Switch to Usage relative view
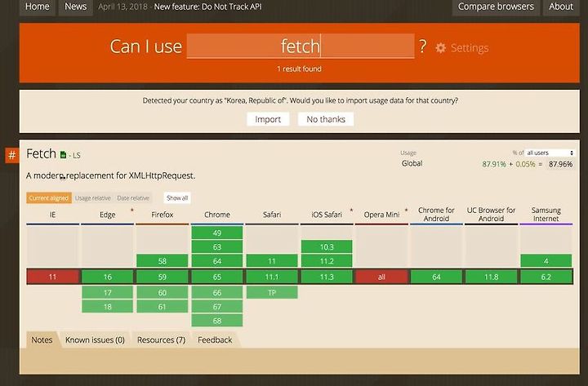This screenshot has height=386, width=588. [92, 197]
